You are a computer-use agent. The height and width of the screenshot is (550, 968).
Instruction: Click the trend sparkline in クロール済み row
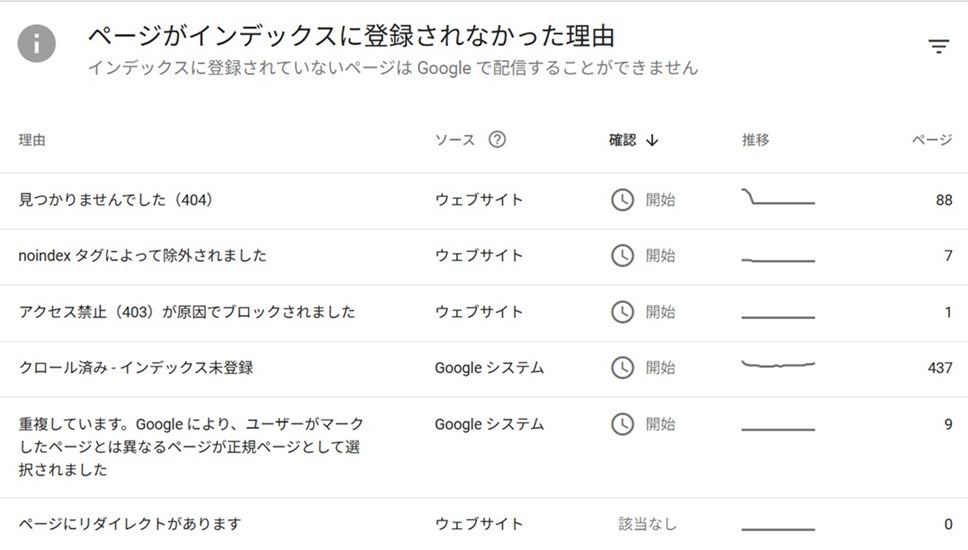point(778,366)
